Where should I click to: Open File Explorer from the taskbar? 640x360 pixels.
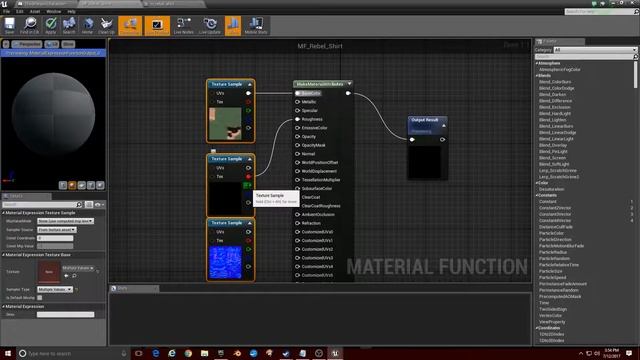click(204, 353)
